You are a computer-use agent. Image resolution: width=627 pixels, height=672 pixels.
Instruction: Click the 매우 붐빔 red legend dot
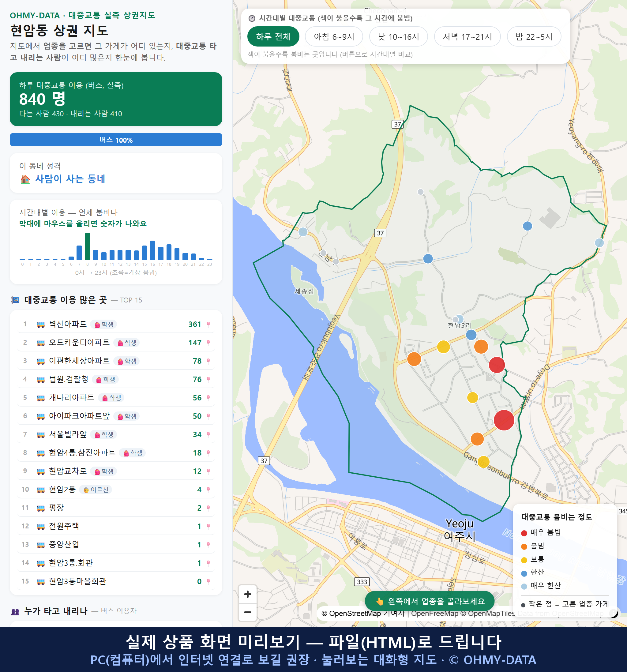click(524, 533)
